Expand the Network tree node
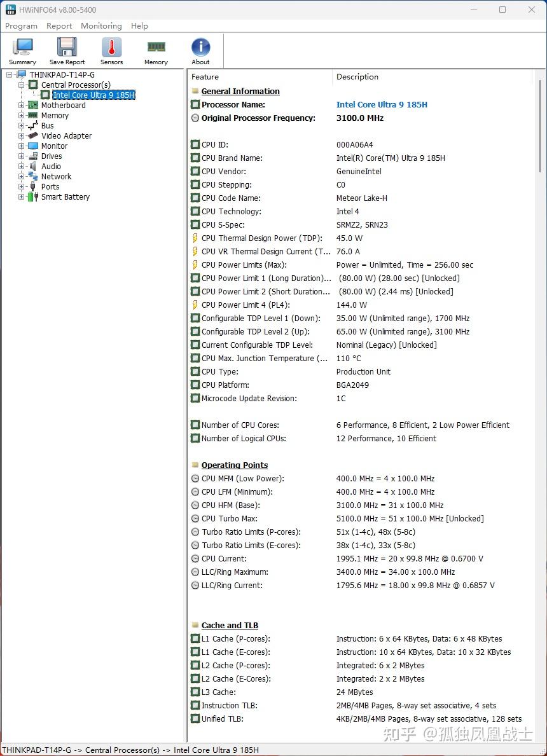Viewport: 547px width, 756px height. [x=21, y=177]
